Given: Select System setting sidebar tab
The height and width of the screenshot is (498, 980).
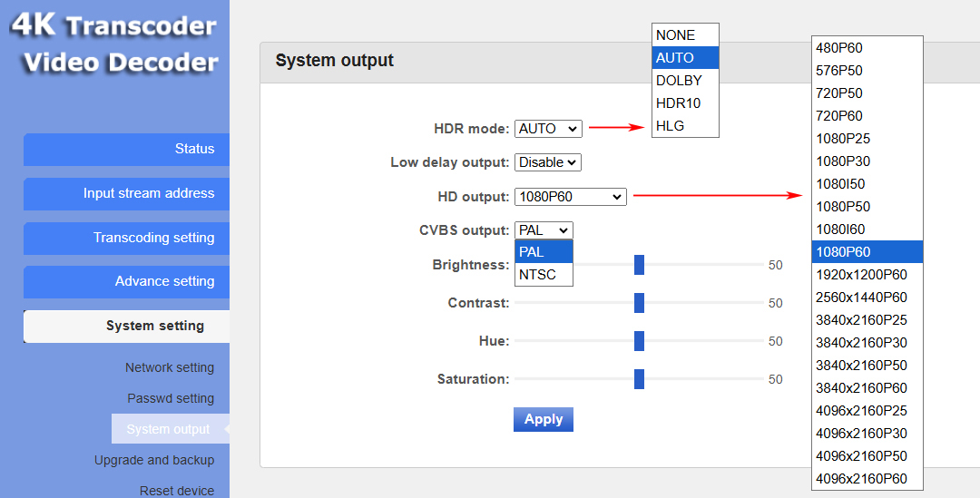Looking at the screenshot, I should coord(126,327).
